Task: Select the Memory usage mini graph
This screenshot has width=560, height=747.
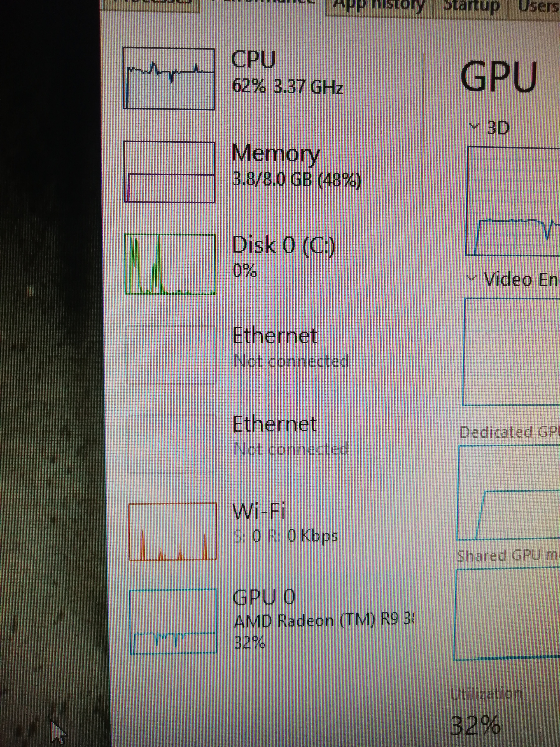Action: pos(169,172)
